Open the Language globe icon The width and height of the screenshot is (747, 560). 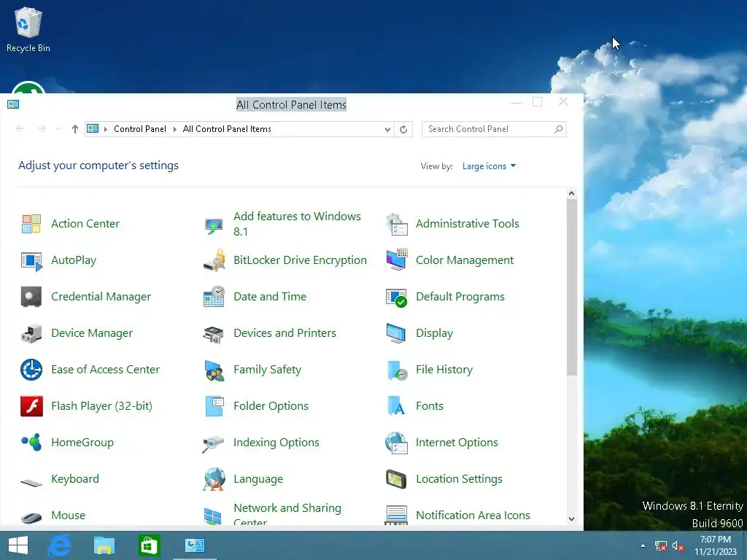[x=214, y=479]
